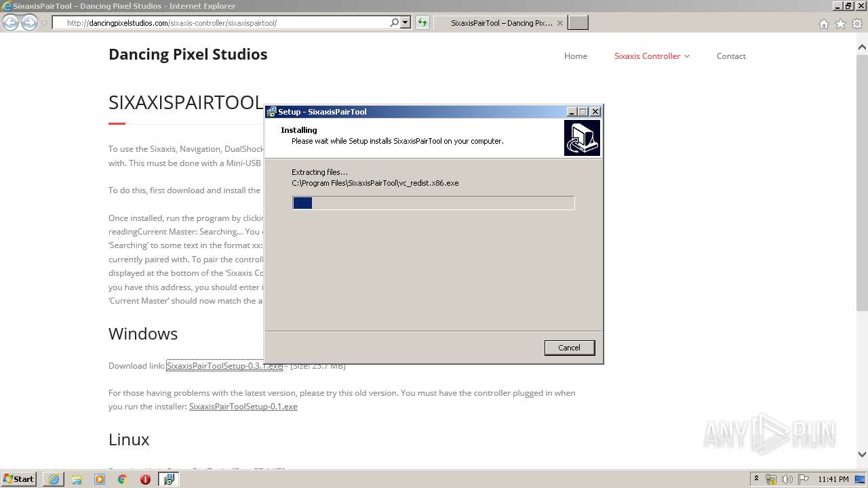
Task: Open Internet Explorer Tools gear
Action: coord(857,24)
